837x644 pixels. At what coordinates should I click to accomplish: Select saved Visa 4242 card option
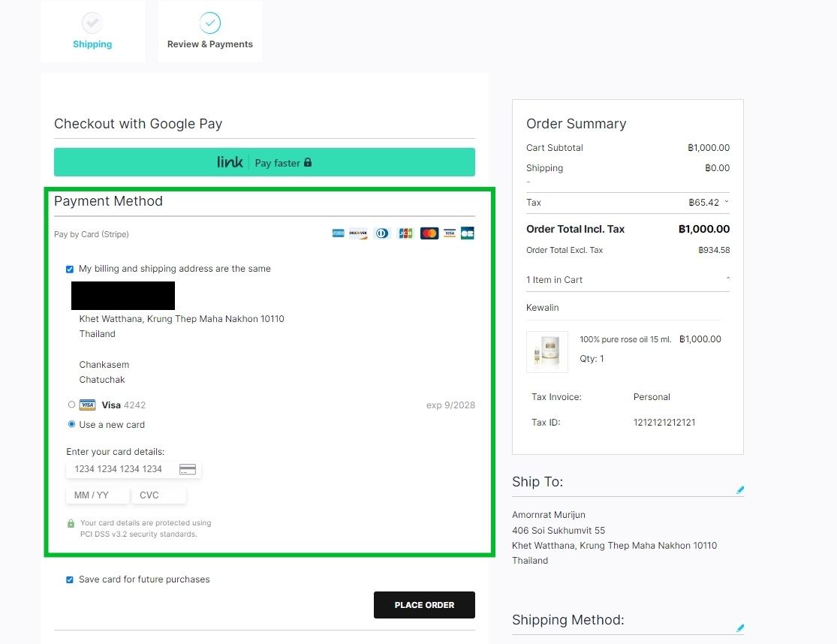71,405
